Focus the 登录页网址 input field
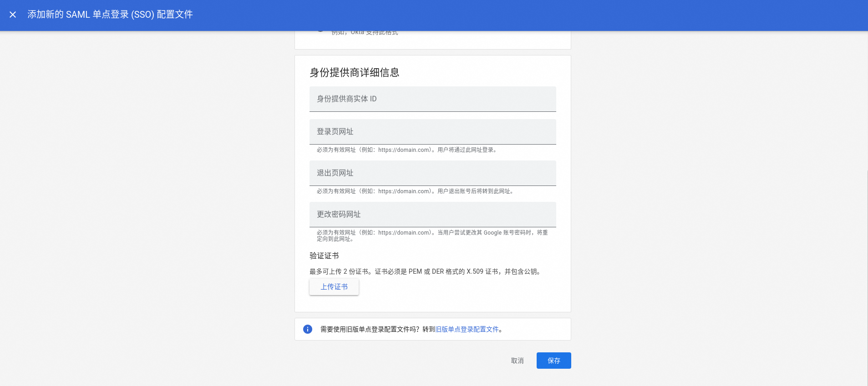868x386 pixels. 433,132
